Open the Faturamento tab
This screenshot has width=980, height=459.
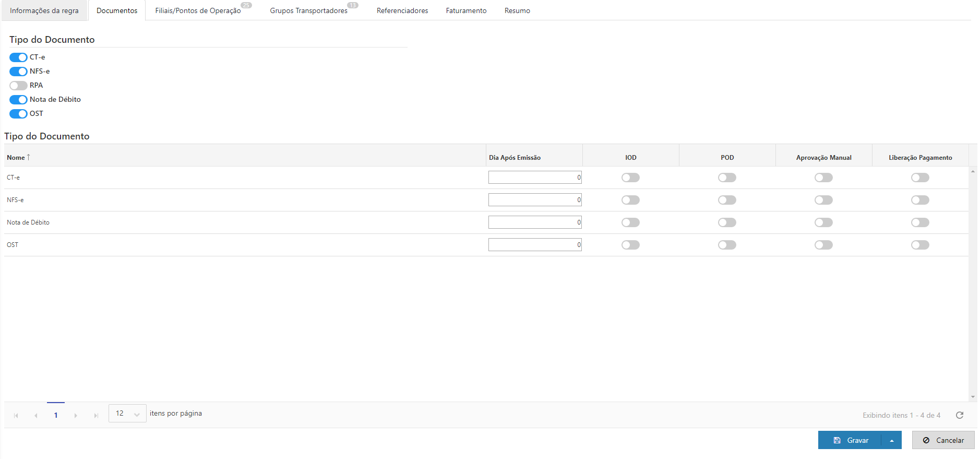pos(466,10)
